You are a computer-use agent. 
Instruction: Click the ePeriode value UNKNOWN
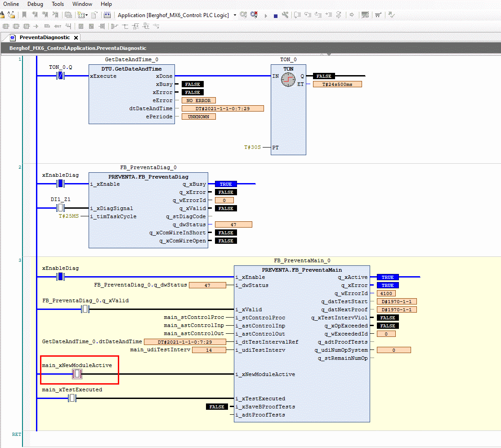[x=198, y=116]
